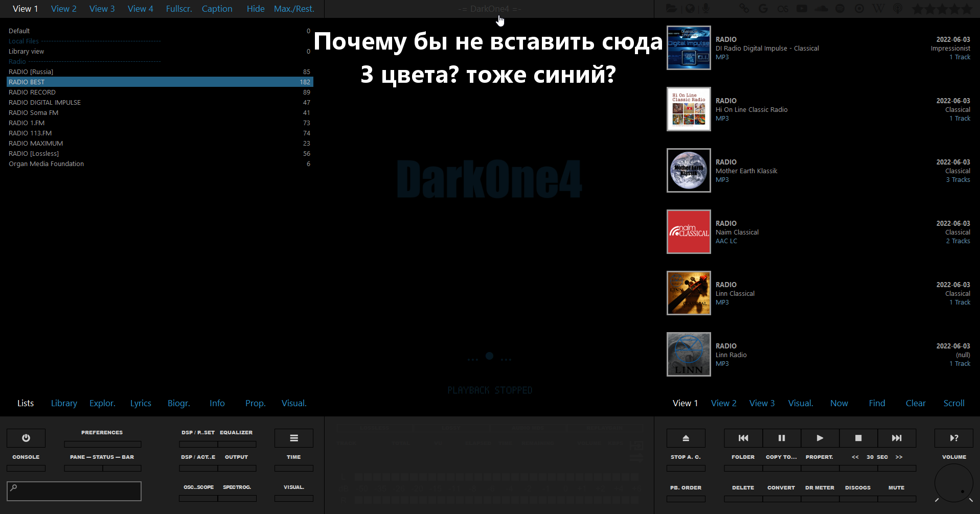Open the hamburger menu icon button

click(x=294, y=438)
